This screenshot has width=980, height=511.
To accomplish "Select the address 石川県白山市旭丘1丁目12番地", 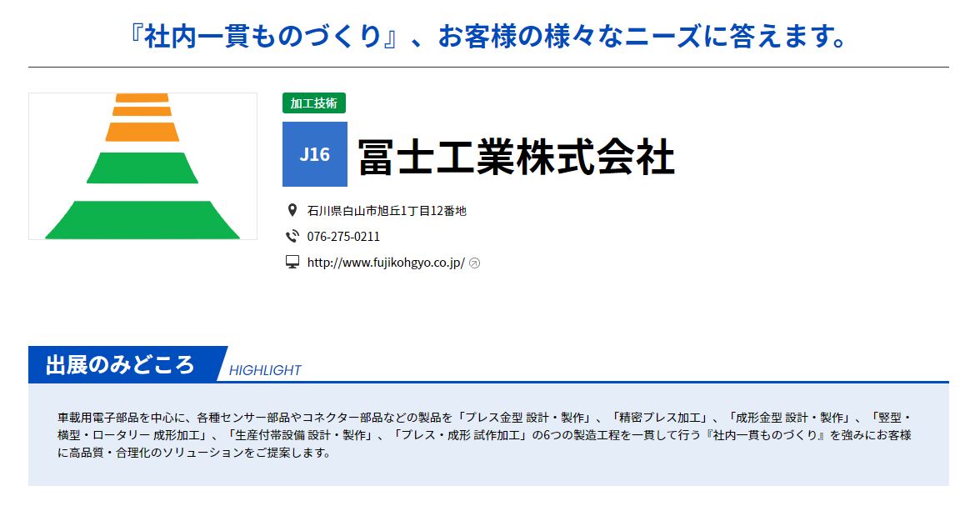I will [387, 211].
